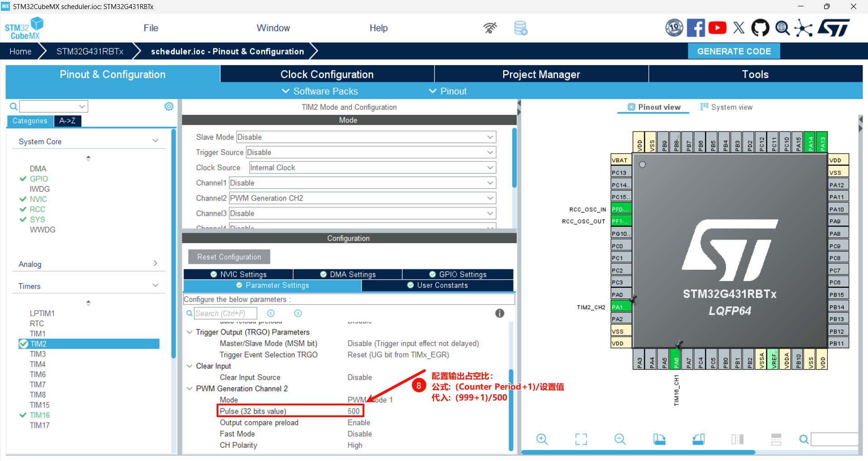This screenshot has height=461, width=868.
Task: Show parameter information icon
Action: [x=500, y=313]
